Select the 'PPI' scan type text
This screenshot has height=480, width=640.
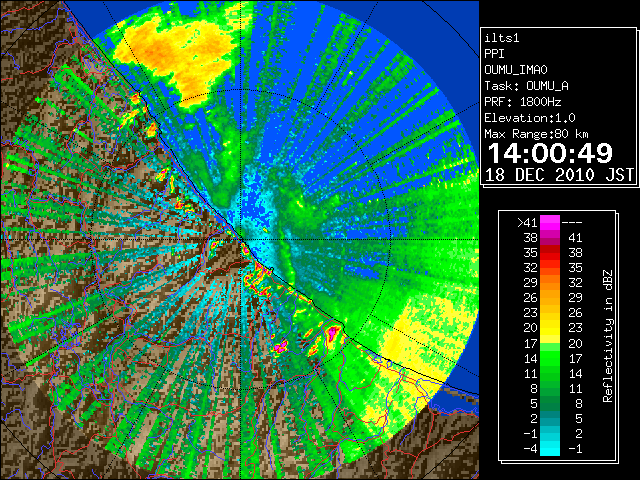pyautogui.click(x=494, y=54)
